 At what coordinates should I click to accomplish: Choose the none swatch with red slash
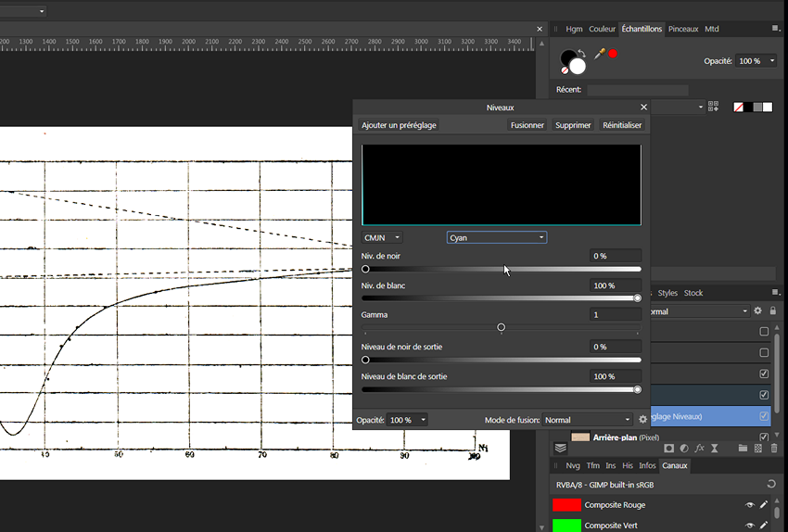(738, 107)
